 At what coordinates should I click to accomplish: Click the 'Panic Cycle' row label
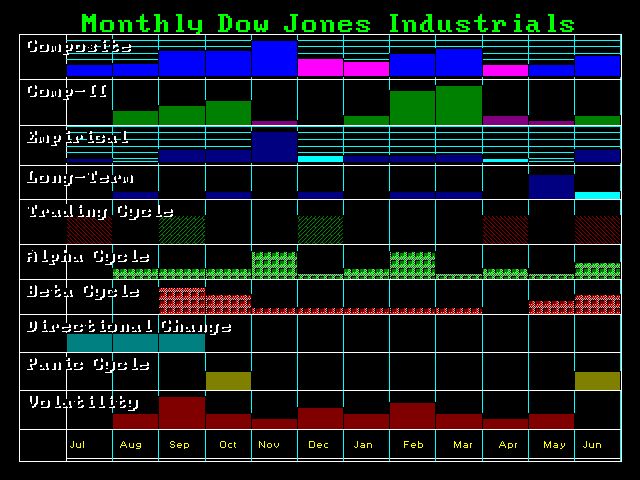pos(88,364)
